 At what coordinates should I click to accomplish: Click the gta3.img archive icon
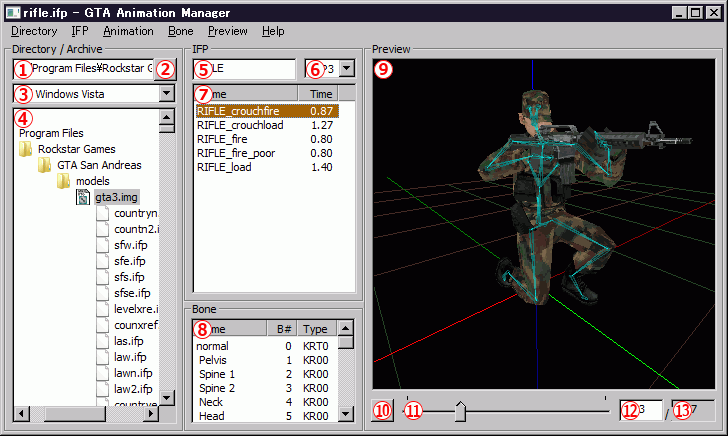pyautogui.click(x=83, y=197)
